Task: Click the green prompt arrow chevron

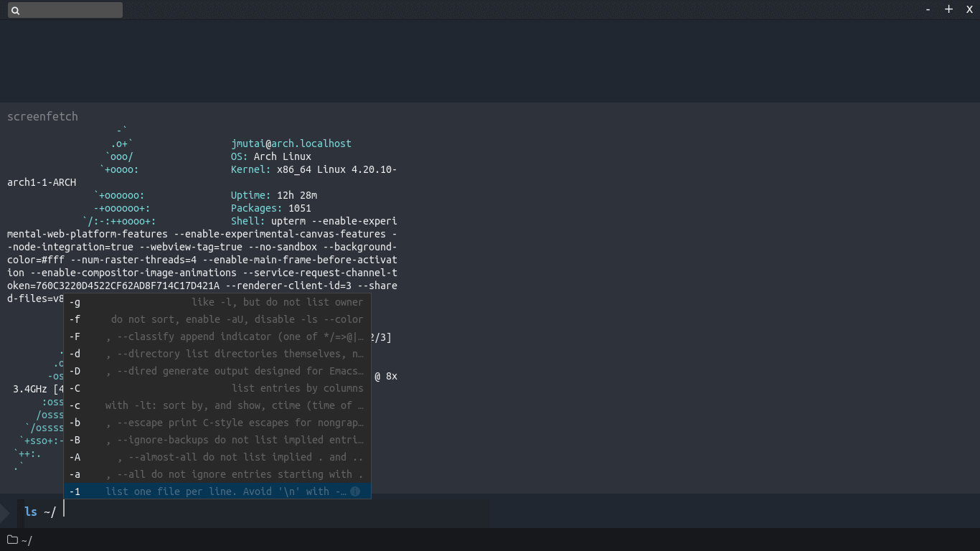Action: point(6,512)
